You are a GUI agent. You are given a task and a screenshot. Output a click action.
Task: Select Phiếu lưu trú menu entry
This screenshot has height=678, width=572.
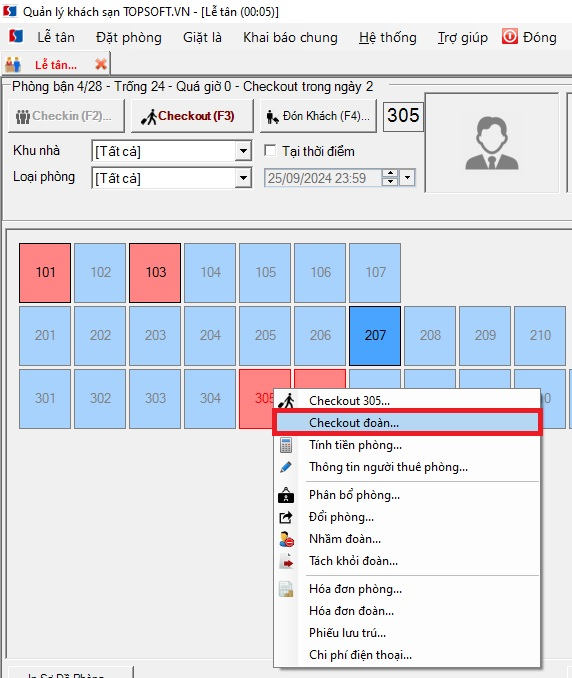[407, 633]
